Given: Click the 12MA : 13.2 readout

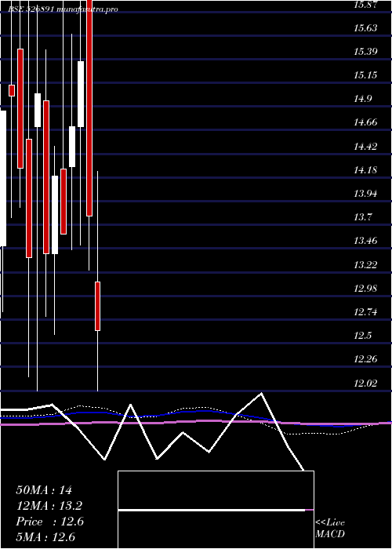Looking at the screenshot, I should tap(49, 506).
